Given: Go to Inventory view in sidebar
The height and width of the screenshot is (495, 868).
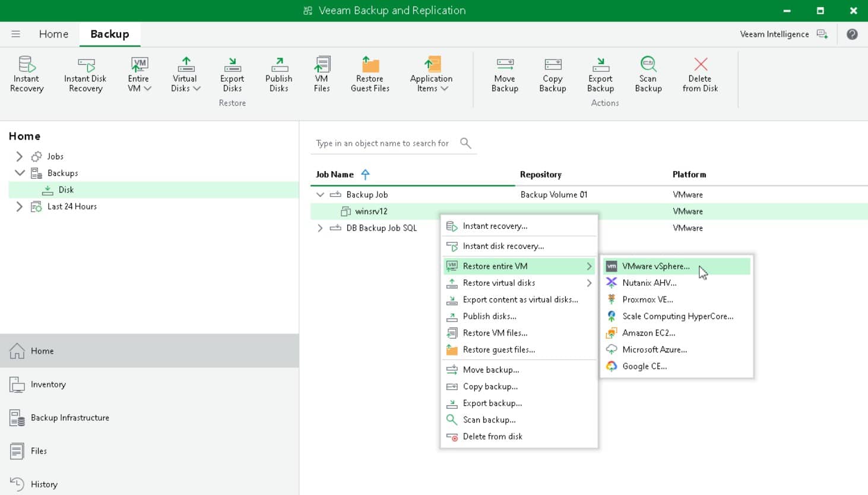Looking at the screenshot, I should point(150,384).
